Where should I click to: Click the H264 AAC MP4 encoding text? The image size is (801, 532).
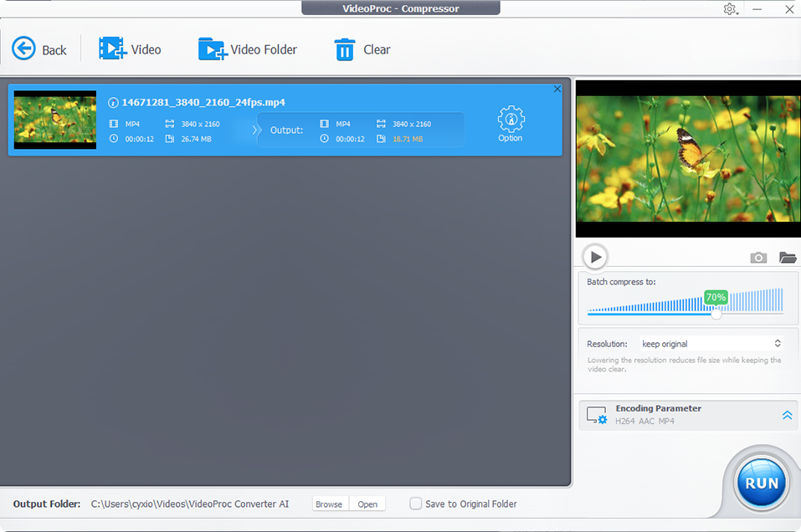(x=644, y=422)
